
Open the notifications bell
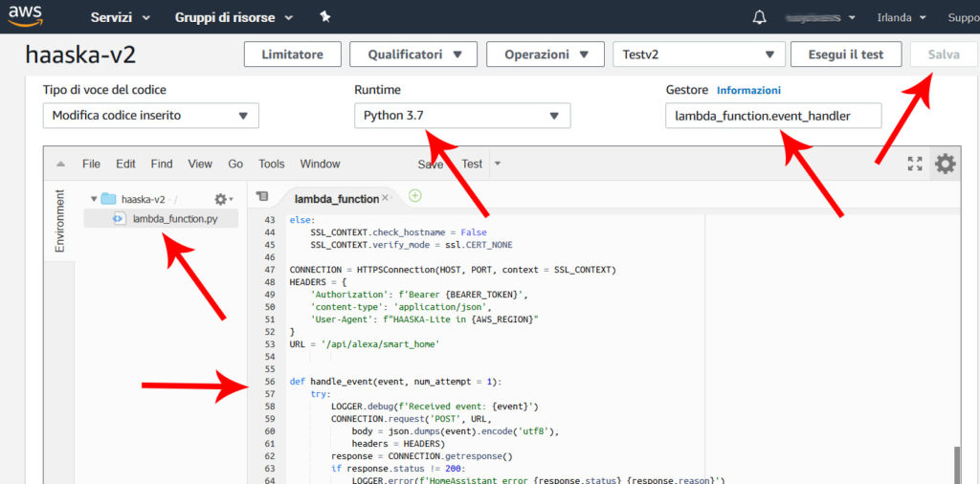pos(759,17)
